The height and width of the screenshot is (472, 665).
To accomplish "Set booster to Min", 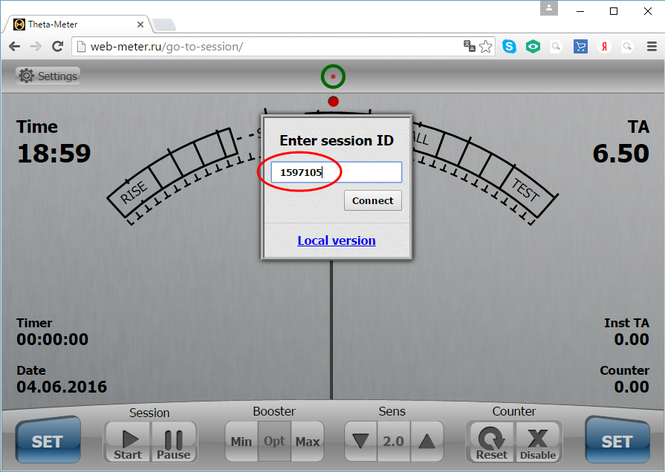I will [x=241, y=441].
